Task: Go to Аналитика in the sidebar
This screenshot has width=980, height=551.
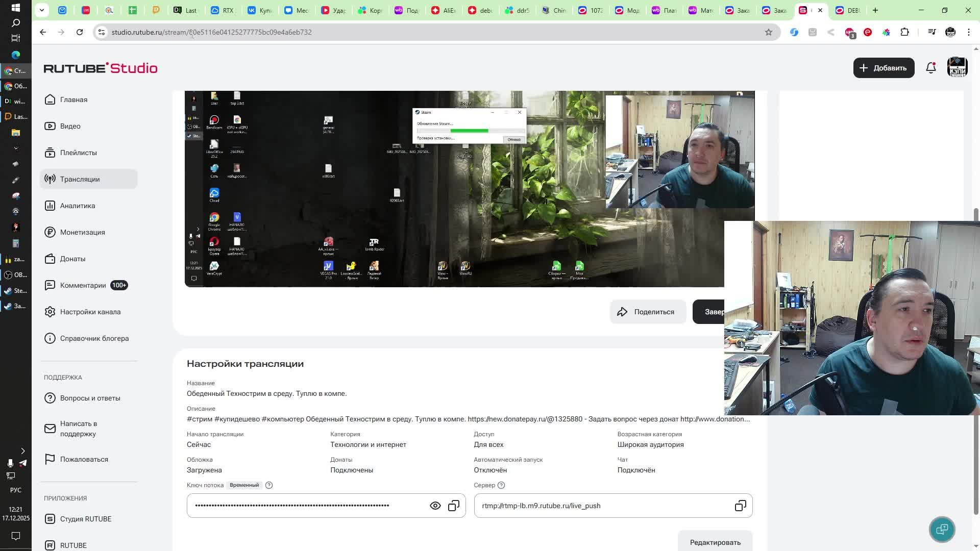Action: pyautogui.click(x=78, y=206)
